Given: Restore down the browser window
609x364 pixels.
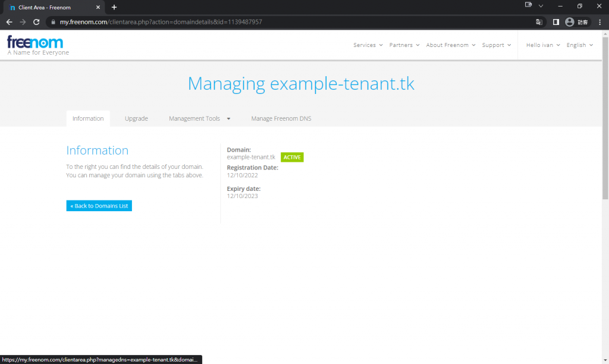Looking at the screenshot, I should (x=579, y=6).
